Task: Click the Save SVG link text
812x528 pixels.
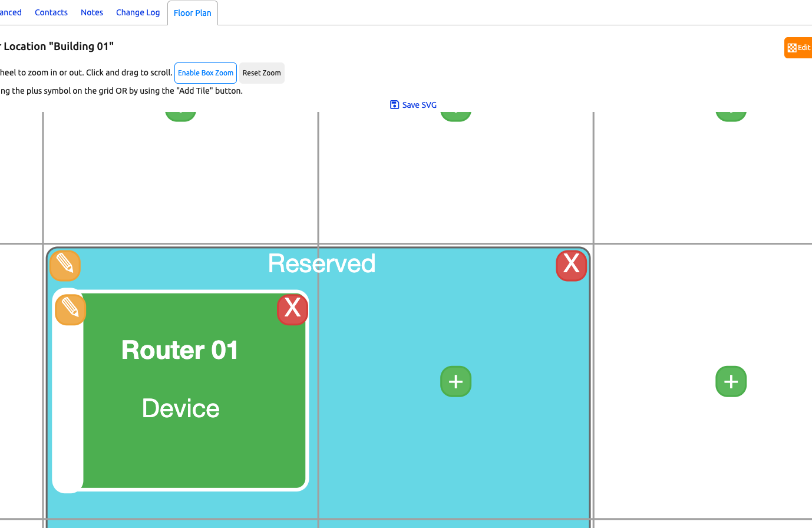Action: [419, 105]
